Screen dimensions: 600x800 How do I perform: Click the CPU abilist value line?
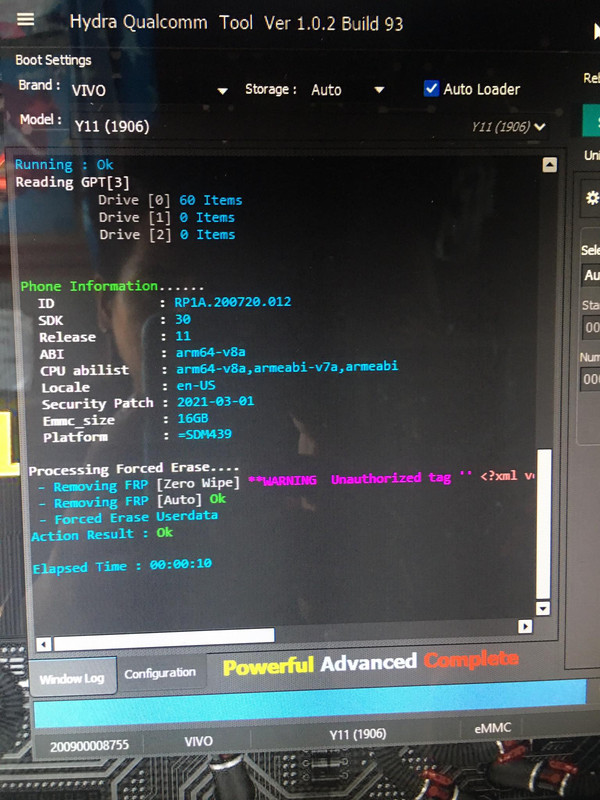point(287,367)
